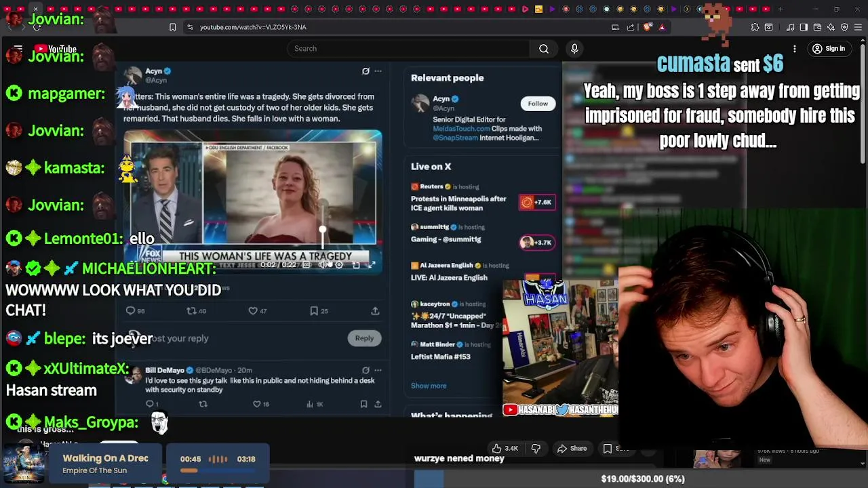Open Acyn's profile avatar on the post
Image resolution: width=868 pixels, height=488 pixels.
coord(133,76)
